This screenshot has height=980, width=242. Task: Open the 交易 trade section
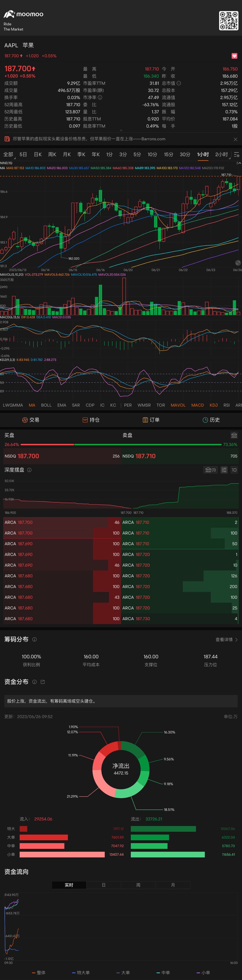pyautogui.click(x=30, y=420)
